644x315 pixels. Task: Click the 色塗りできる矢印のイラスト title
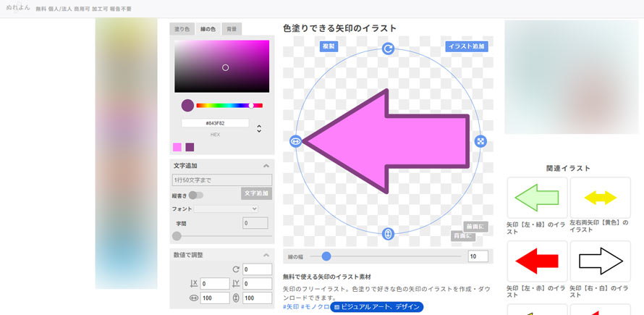339,28
